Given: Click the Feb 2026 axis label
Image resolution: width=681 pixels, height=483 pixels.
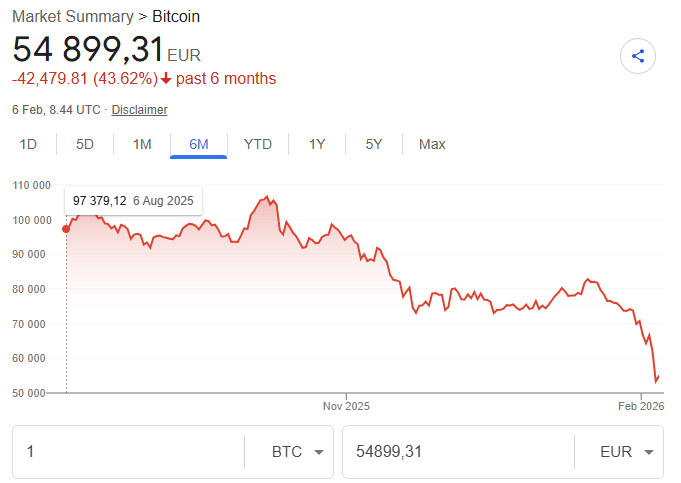Looking at the screenshot, I should point(641,406).
